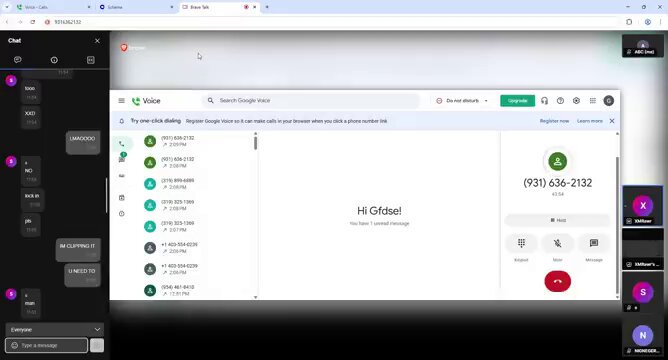668x360 pixels.
Task: Click the LMAOOOO chat message
Action: (83, 143)
